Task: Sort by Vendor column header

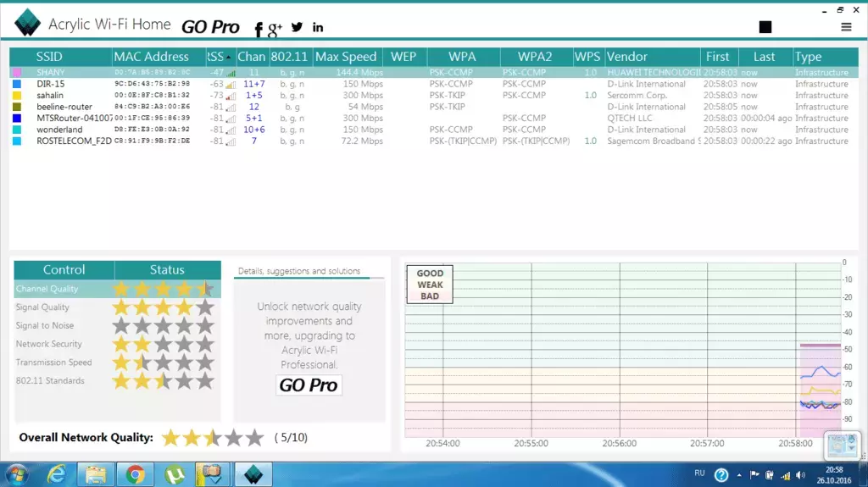Action: 652,57
